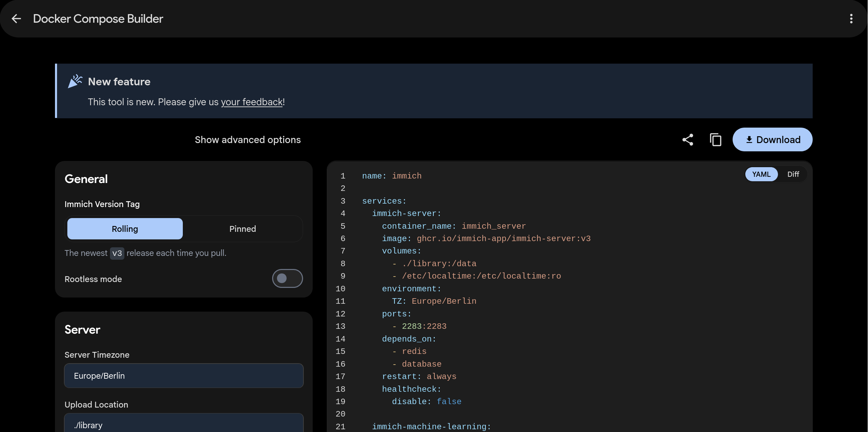This screenshot has height=432, width=868.
Task: Click the 'General' section heading
Action: (x=86, y=179)
